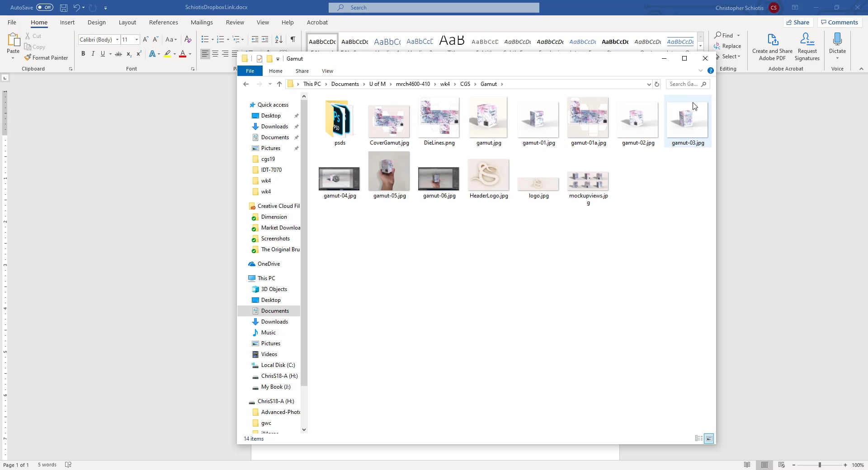The width and height of the screenshot is (868, 470).
Task: Click the Sort icon in Word ribbon
Action: click(x=279, y=39)
